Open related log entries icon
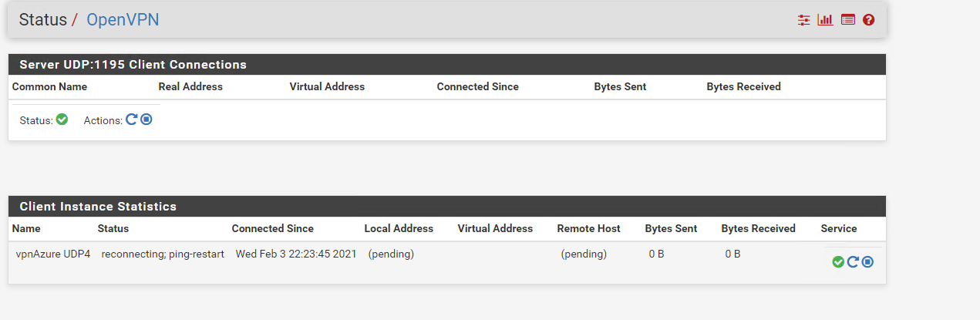Image resolution: width=980 pixels, height=320 pixels. pyautogui.click(x=848, y=20)
